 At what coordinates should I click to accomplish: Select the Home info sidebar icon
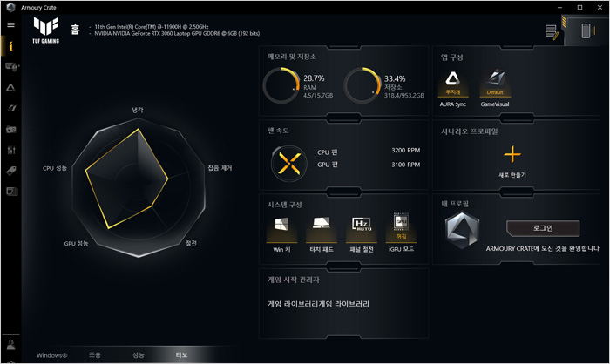tap(10, 46)
